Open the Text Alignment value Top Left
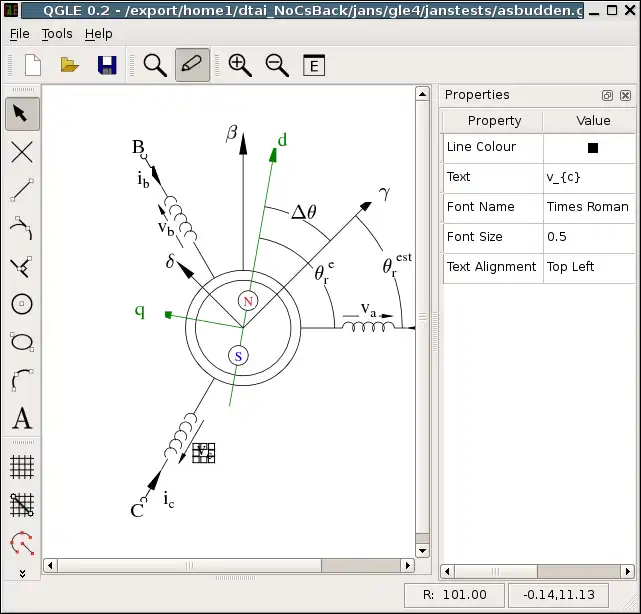The width and height of the screenshot is (641, 614). [588, 267]
